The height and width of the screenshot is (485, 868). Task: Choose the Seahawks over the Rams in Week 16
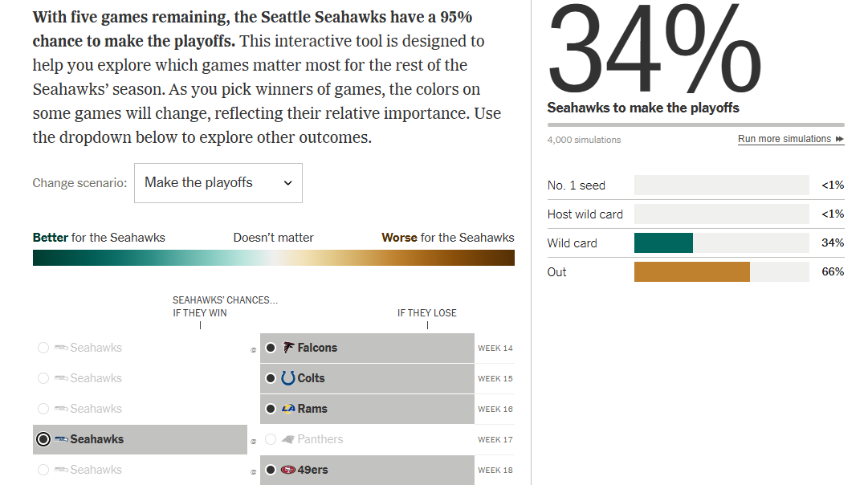tap(43, 409)
